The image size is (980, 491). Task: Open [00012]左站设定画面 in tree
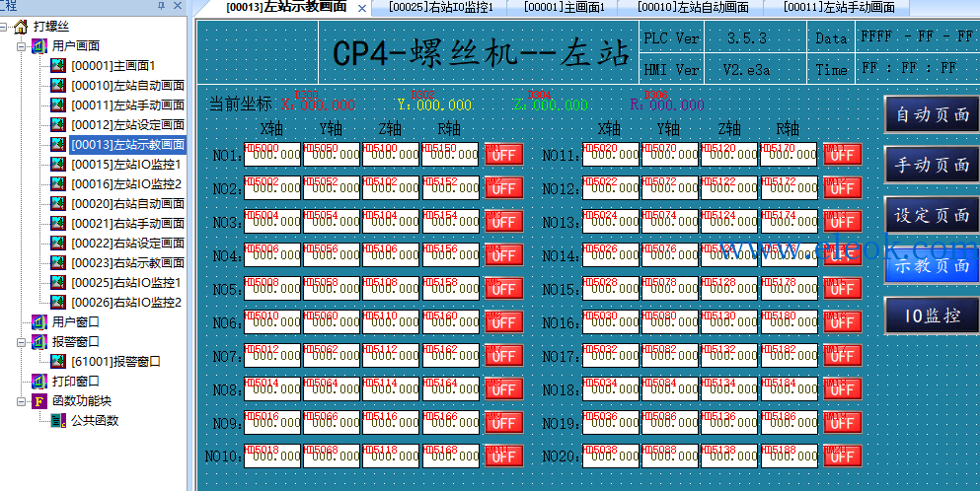pos(127,125)
